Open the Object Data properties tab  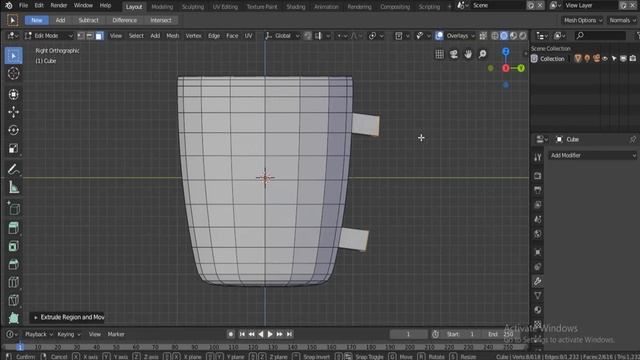click(538, 296)
